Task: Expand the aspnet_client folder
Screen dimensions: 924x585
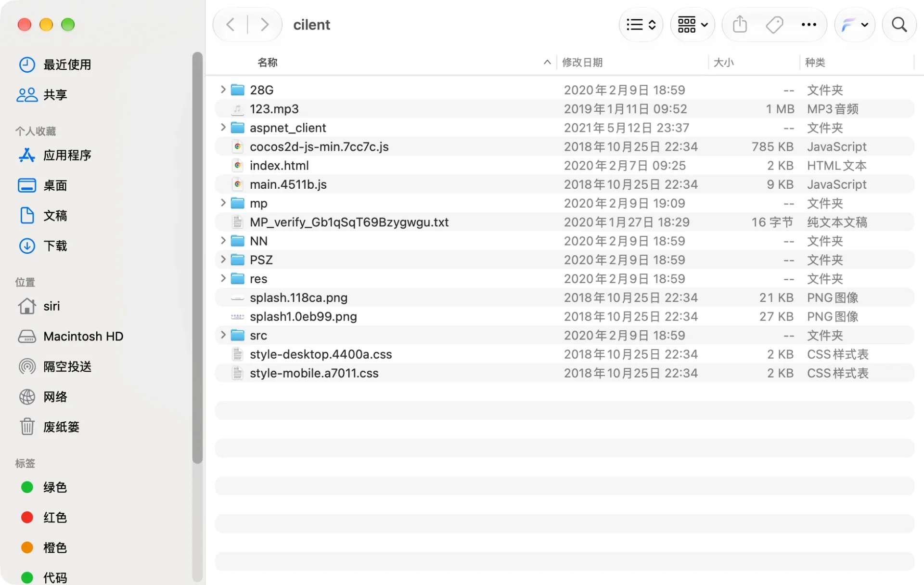Action: click(x=223, y=127)
